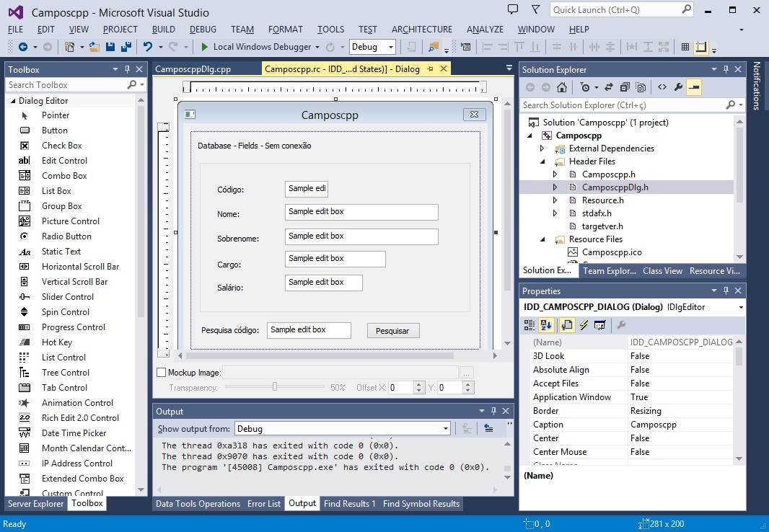The image size is (769, 532).
Task: Click the mockup Transparency slider handle
Action: [275, 387]
